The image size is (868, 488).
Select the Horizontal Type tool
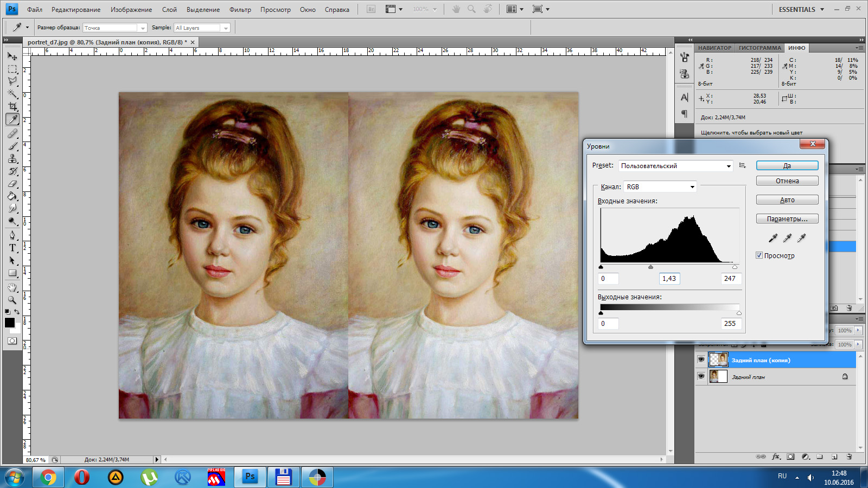click(12, 248)
